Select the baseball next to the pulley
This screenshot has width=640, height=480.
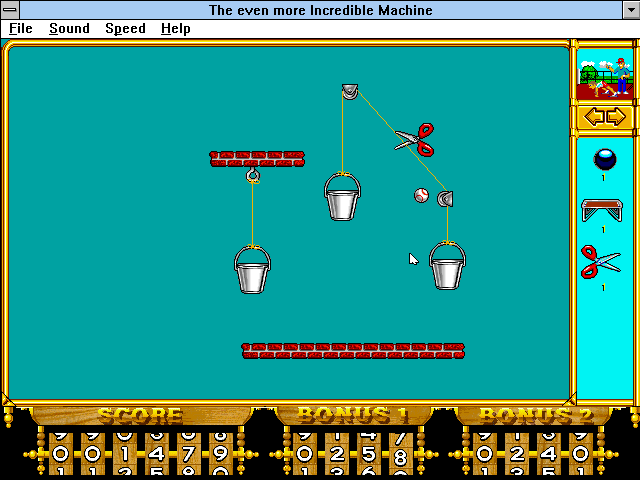pyautogui.click(x=421, y=196)
